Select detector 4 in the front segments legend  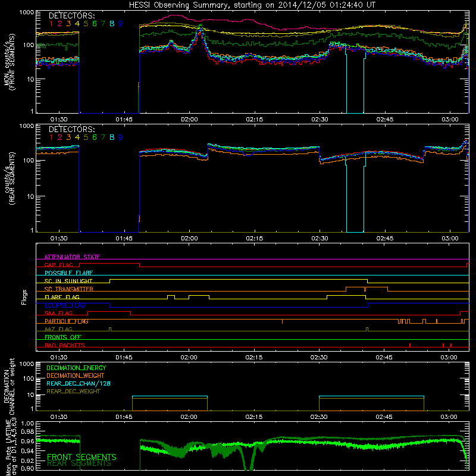[77, 24]
